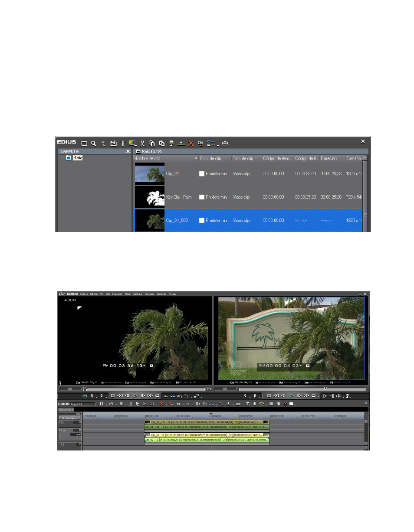This screenshot has width=414, height=532.
Task: Click the folder icon in Bin toolbar
Action: click(x=85, y=143)
